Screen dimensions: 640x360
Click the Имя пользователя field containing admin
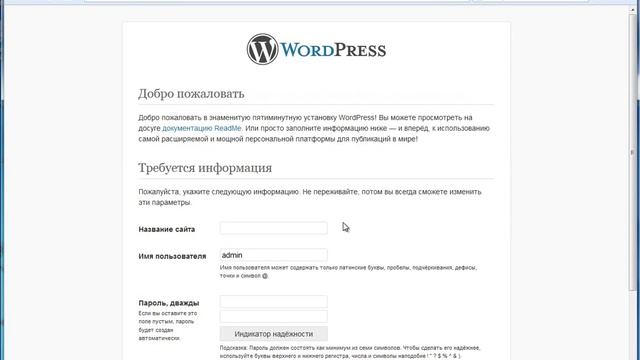(273, 255)
